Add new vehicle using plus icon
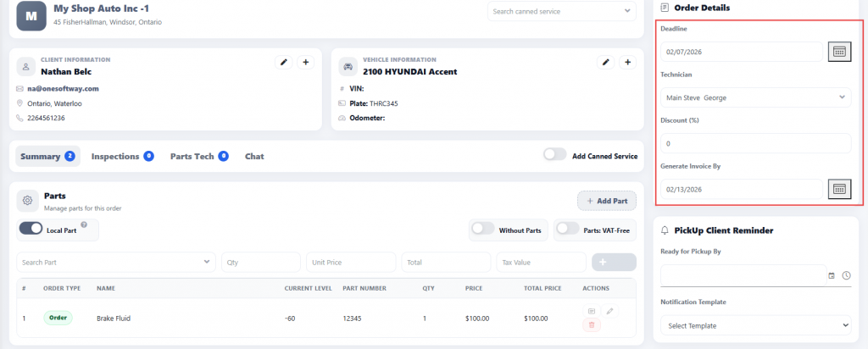 [627, 62]
